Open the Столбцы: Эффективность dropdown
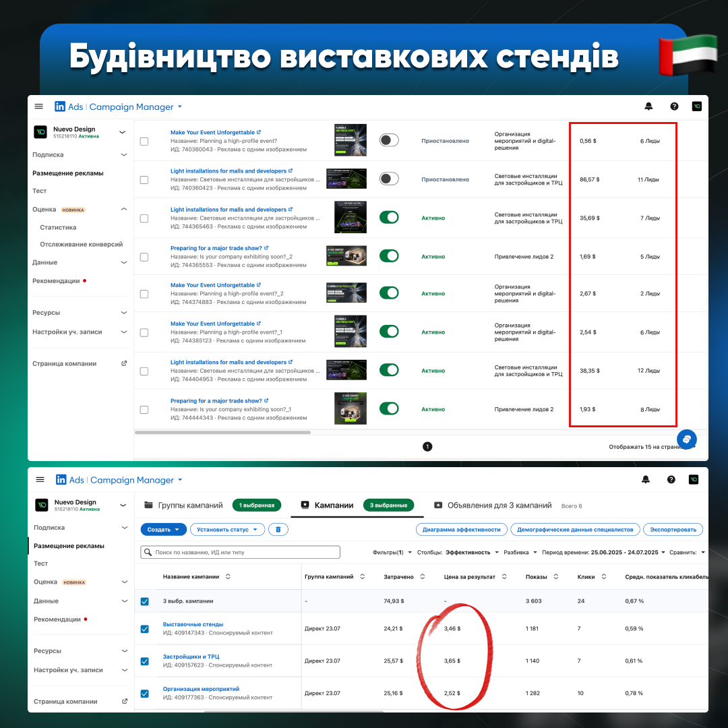The height and width of the screenshot is (728, 728). point(458,553)
